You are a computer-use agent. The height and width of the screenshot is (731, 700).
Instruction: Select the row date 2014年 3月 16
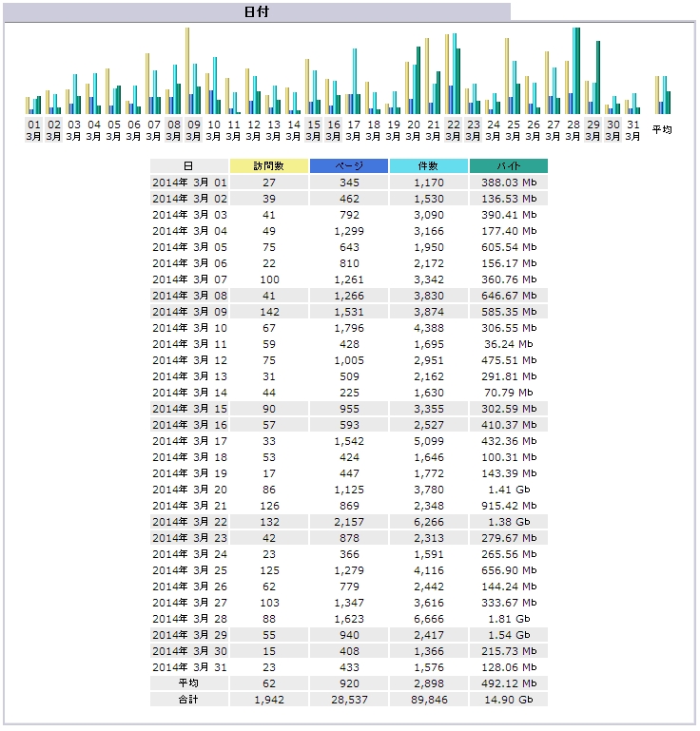[189, 425]
